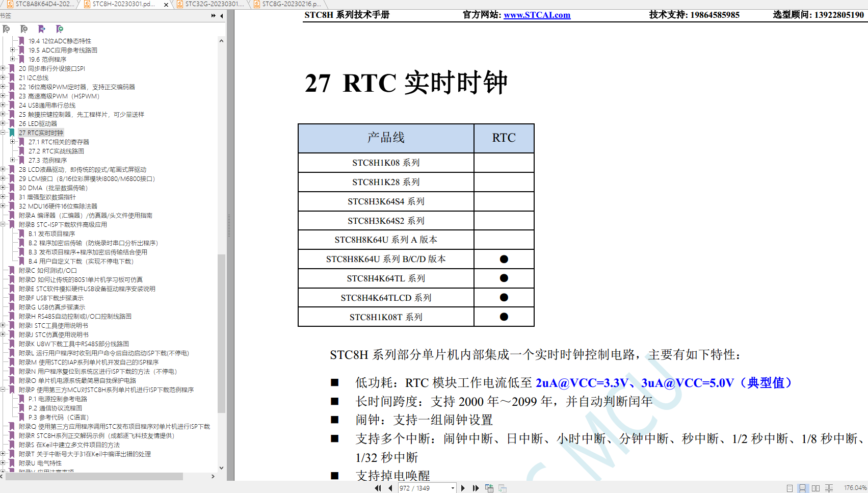This screenshot has width=868, height=493.
Task: Switch to single page view
Action: tap(790, 488)
